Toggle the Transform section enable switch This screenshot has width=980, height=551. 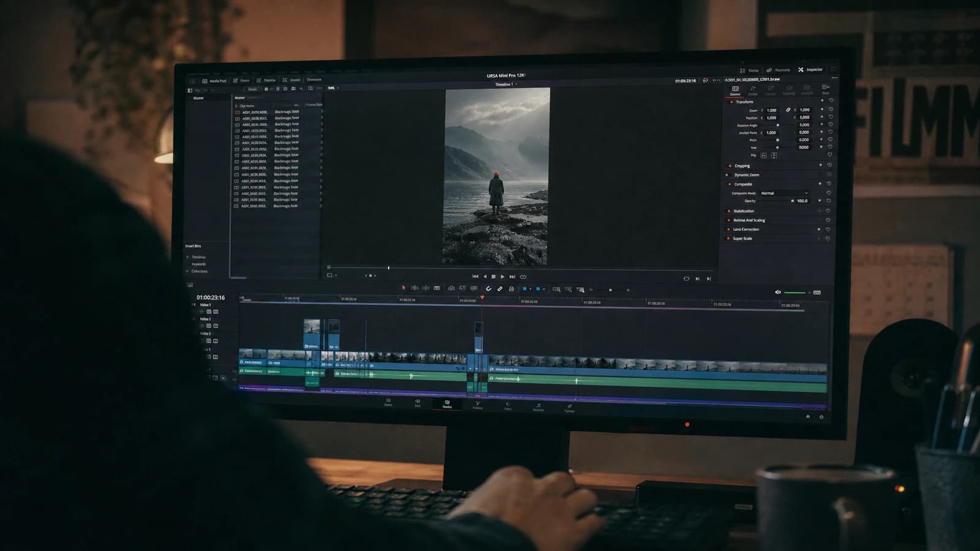point(731,102)
